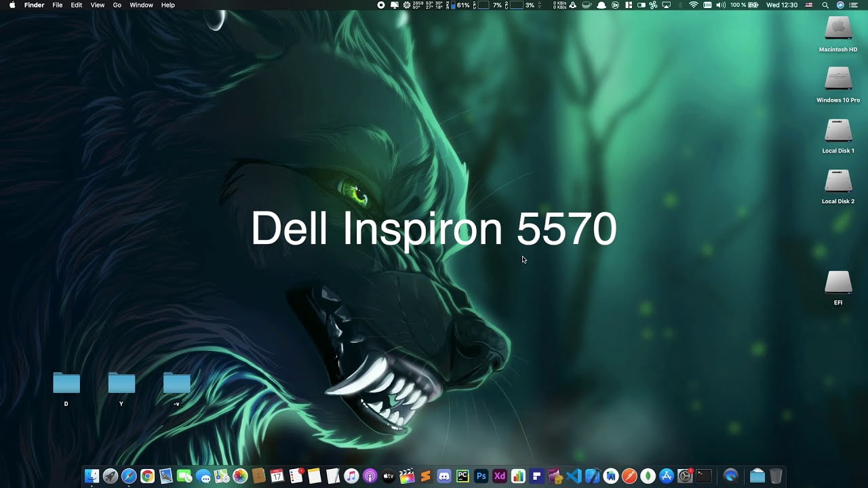Open Maps app in dock
Viewport: 868px width, 488px height.
pos(222,476)
